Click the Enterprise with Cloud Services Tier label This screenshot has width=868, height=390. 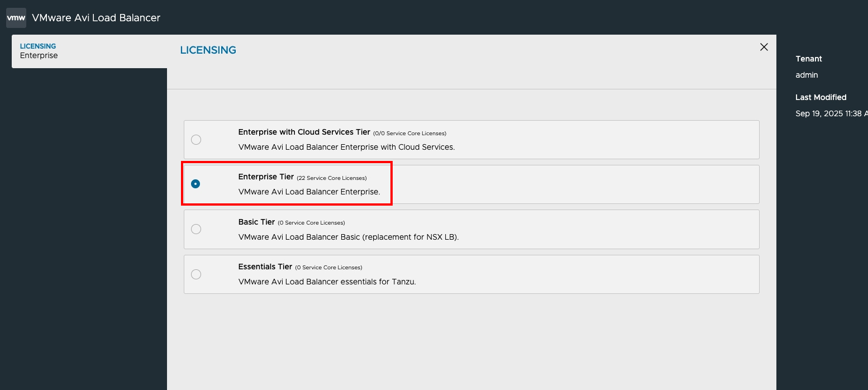pos(304,132)
